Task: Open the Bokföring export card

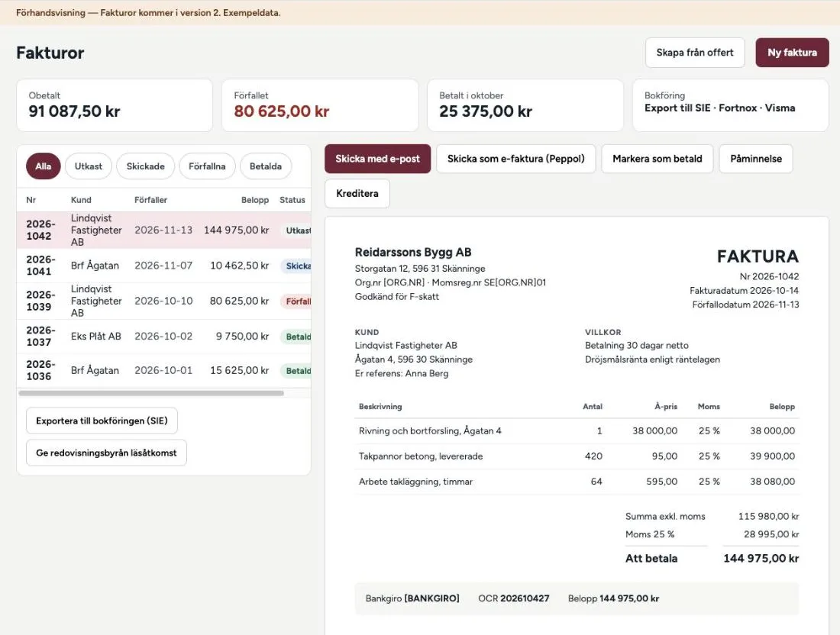Action: (731, 105)
